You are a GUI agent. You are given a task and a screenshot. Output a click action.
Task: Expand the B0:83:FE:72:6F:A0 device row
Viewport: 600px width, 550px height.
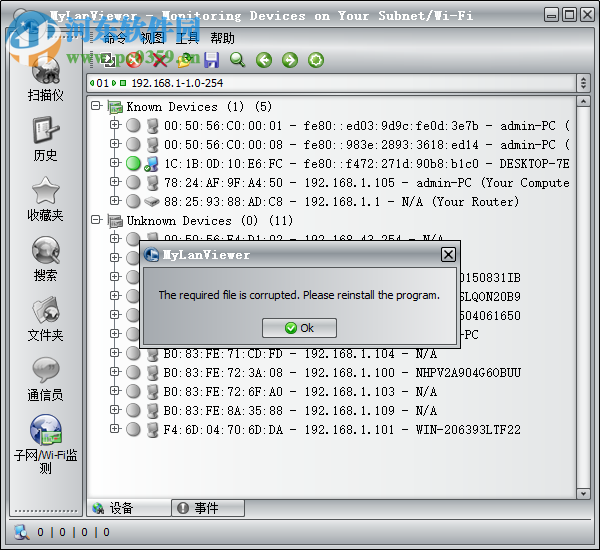coord(114,390)
